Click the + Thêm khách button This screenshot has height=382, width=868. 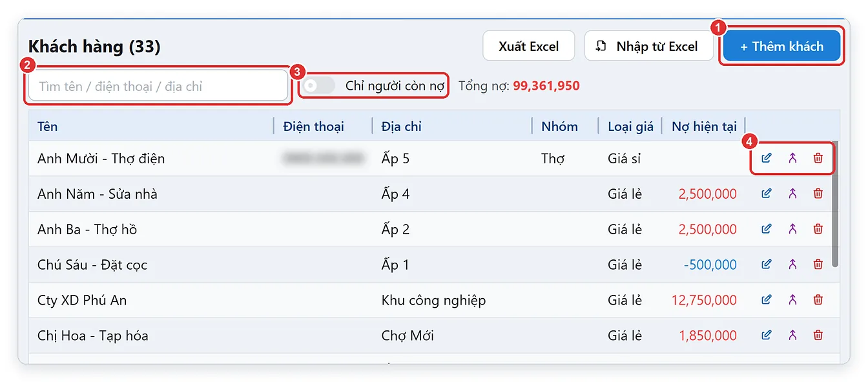[x=781, y=46]
